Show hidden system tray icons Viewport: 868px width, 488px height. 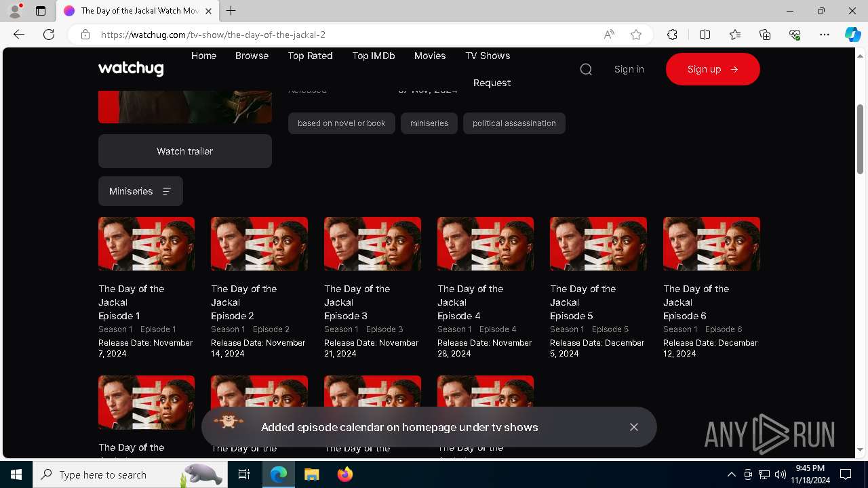pos(731,474)
